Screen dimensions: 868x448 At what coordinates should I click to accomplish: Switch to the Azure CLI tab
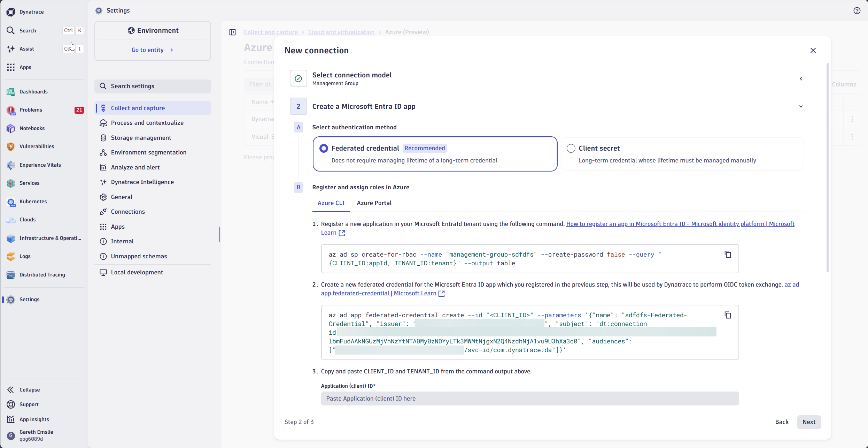(x=331, y=203)
